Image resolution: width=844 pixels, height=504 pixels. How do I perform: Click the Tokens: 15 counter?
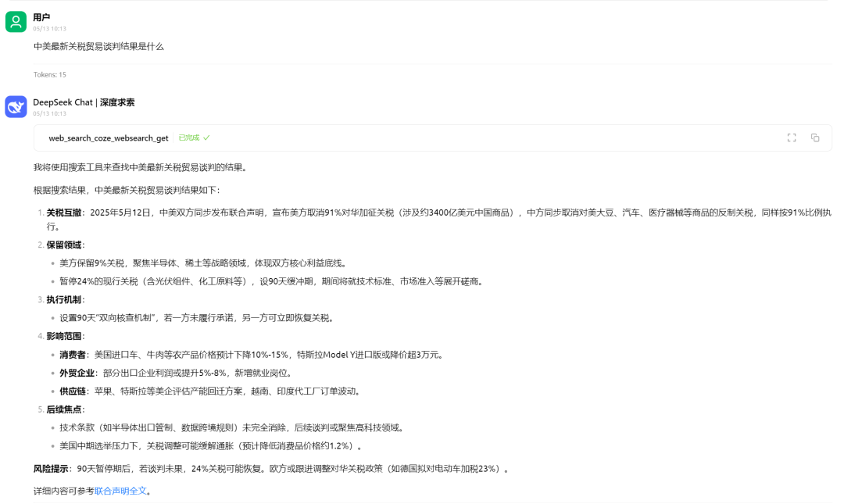pyautogui.click(x=49, y=75)
